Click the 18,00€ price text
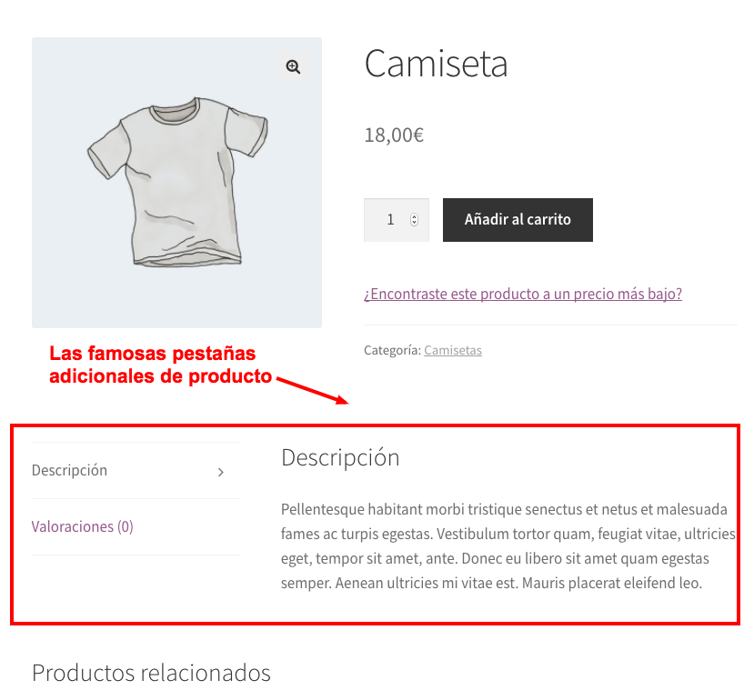 pyautogui.click(x=394, y=135)
